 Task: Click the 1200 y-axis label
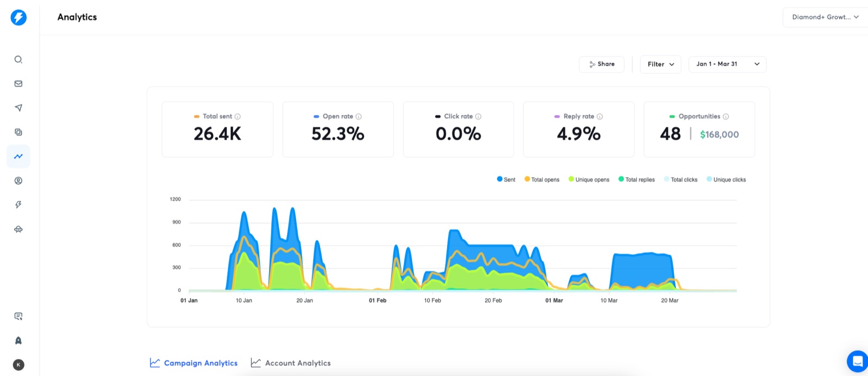click(x=175, y=199)
